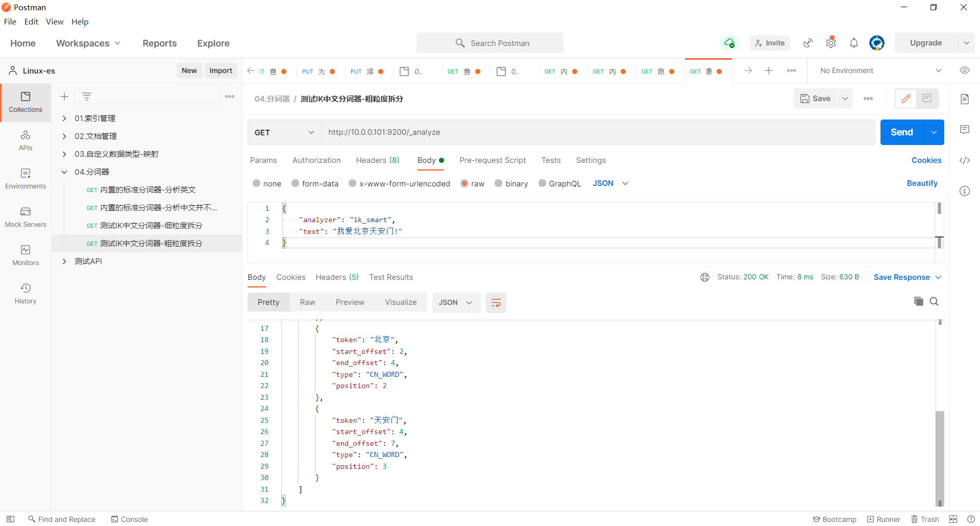Open the notifications bell
Screen dimensions: 980x526
(x=854, y=43)
